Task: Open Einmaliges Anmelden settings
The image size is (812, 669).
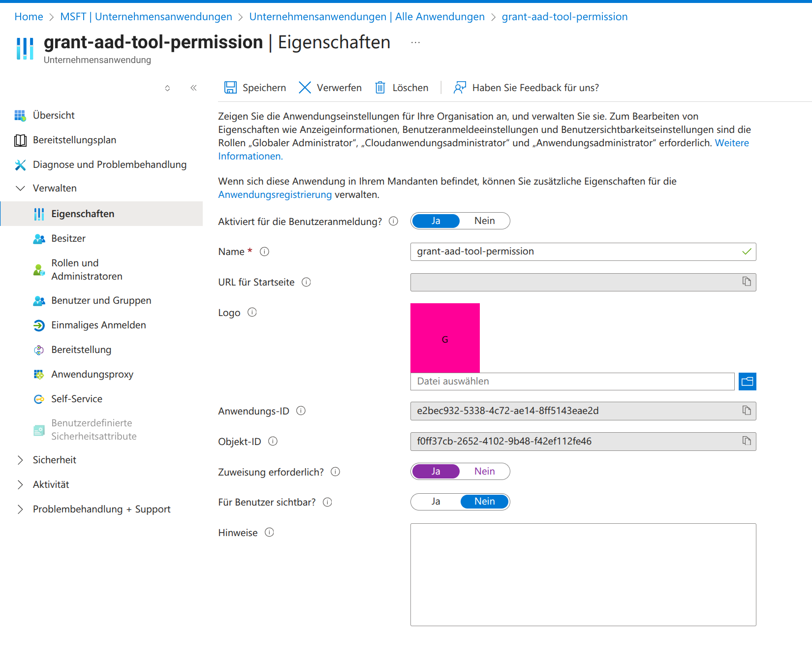Action: coord(98,325)
